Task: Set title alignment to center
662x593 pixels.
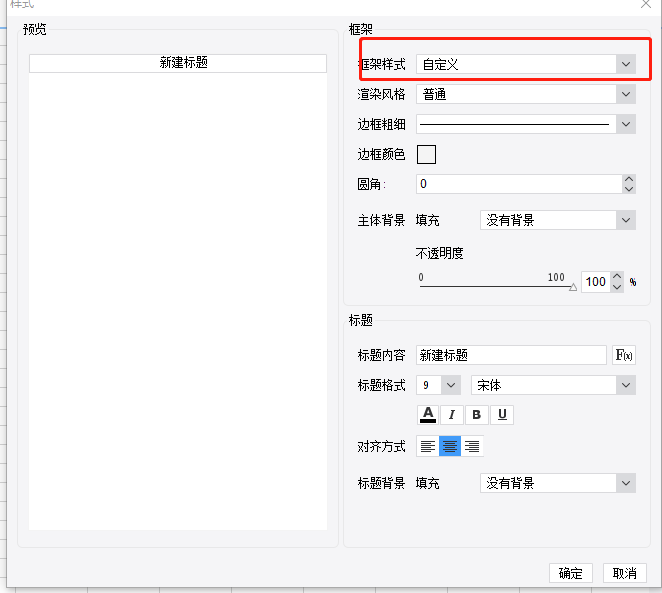Action: pos(450,446)
